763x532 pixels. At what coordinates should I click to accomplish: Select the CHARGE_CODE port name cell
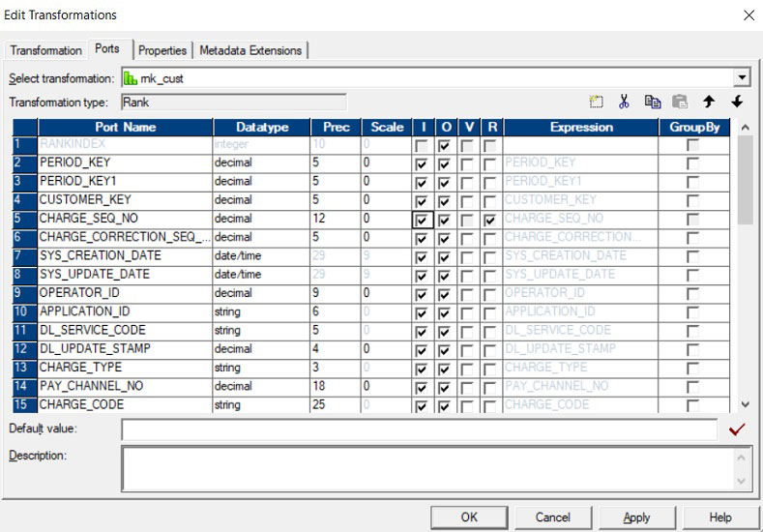click(125, 404)
